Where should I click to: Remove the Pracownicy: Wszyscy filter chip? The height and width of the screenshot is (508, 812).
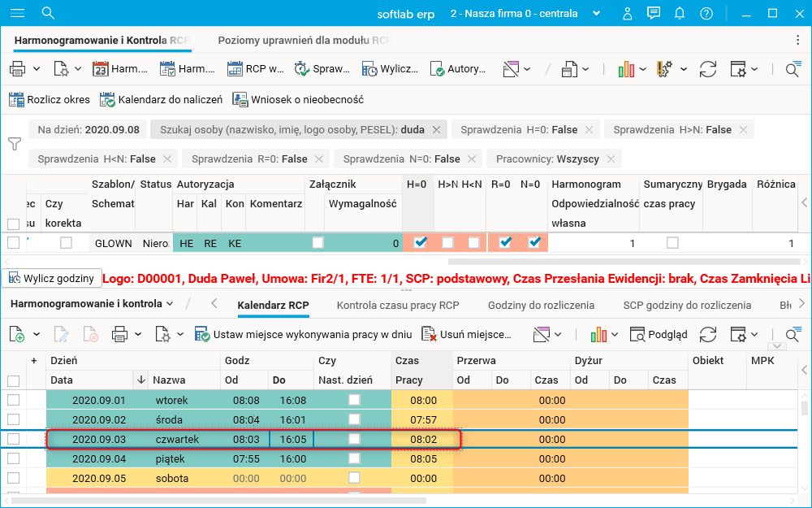611,159
